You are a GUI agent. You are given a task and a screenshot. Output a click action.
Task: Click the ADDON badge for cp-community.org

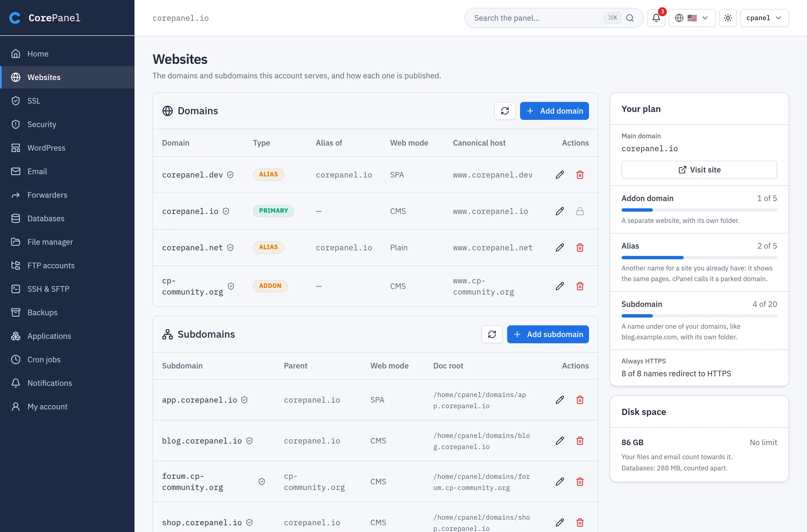[270, 286]
